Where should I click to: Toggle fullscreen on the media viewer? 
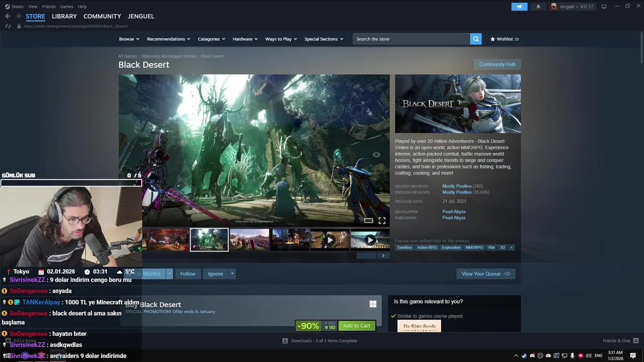coord(382,220)
